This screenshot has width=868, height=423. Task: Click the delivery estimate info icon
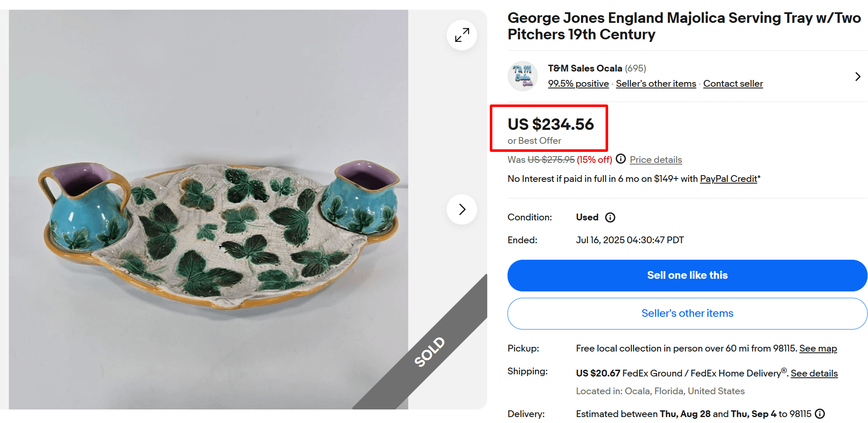click(x=820, y=414)
